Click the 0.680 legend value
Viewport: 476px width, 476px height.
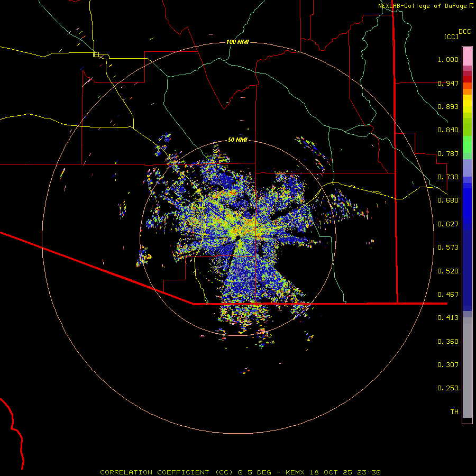(448, 200)
